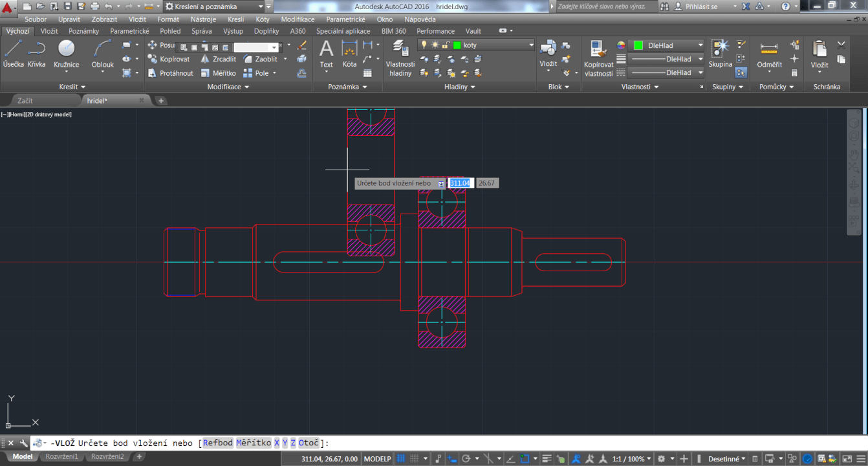Switch to the Poznámky ribbon tab

tap(84, 31)
